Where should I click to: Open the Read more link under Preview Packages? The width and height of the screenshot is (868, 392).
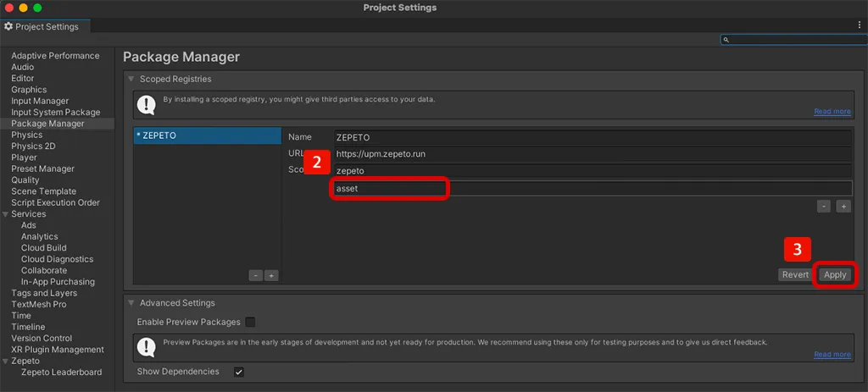[832, 355]
